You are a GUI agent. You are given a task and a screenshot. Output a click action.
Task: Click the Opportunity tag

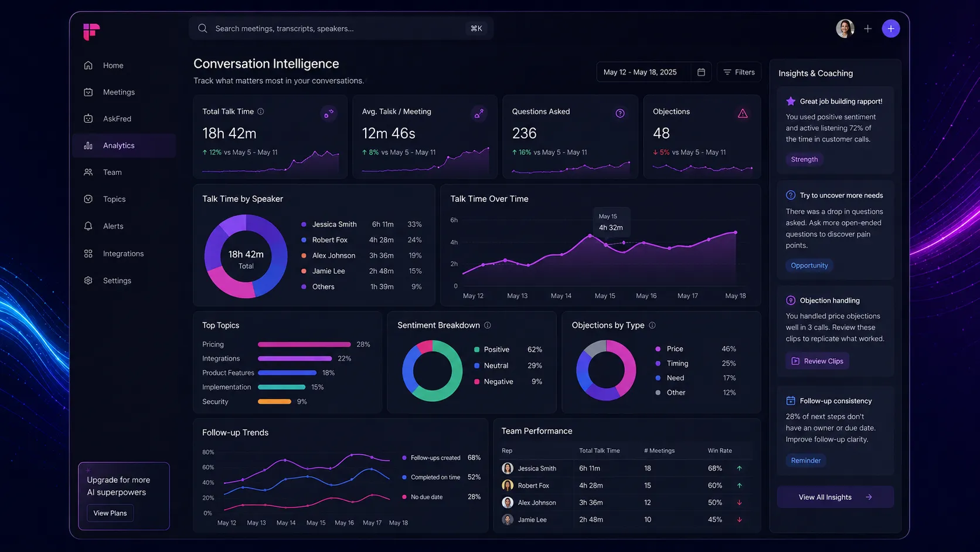coord(809,265)
